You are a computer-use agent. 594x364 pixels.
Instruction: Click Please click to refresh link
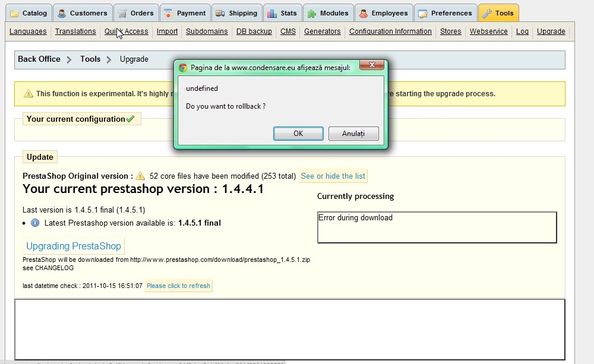[178, 286]
